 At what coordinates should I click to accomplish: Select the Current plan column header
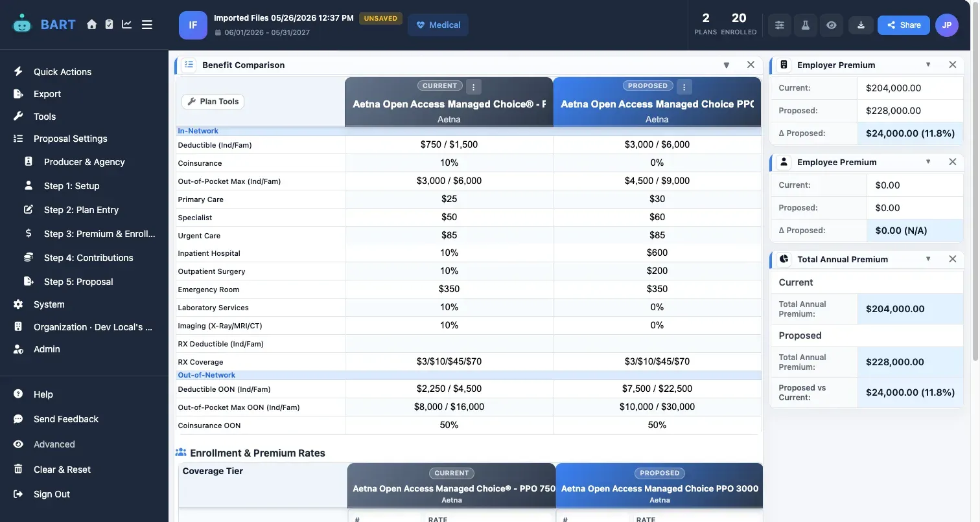[449, 102]
